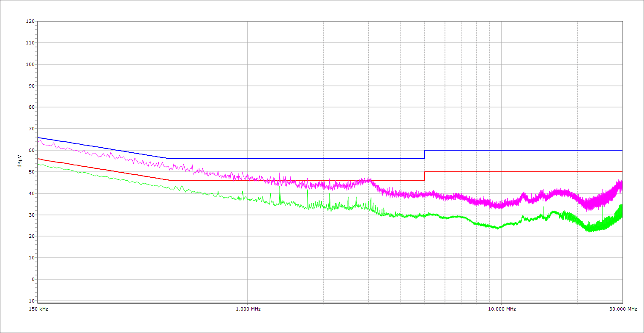Select the 10.000 MHz frequency label
The image size is (644, 333).
tap(502, 309)
